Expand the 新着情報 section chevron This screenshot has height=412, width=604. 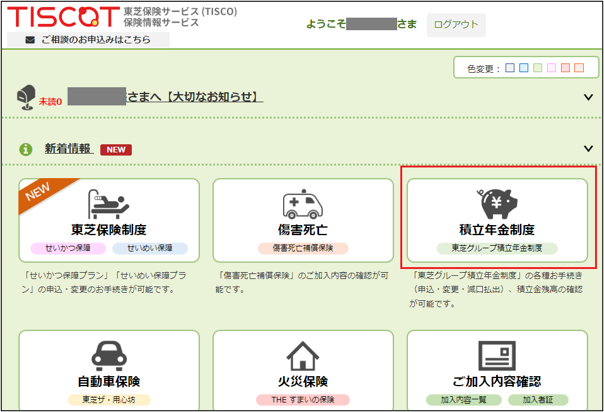point(588,148)
